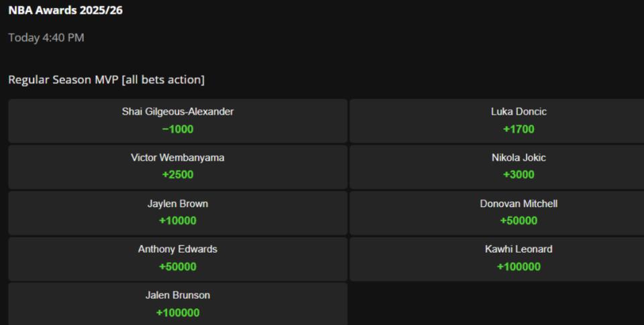
Task: Collapse the Regular Season MVP market header
Action: [106, 80]
